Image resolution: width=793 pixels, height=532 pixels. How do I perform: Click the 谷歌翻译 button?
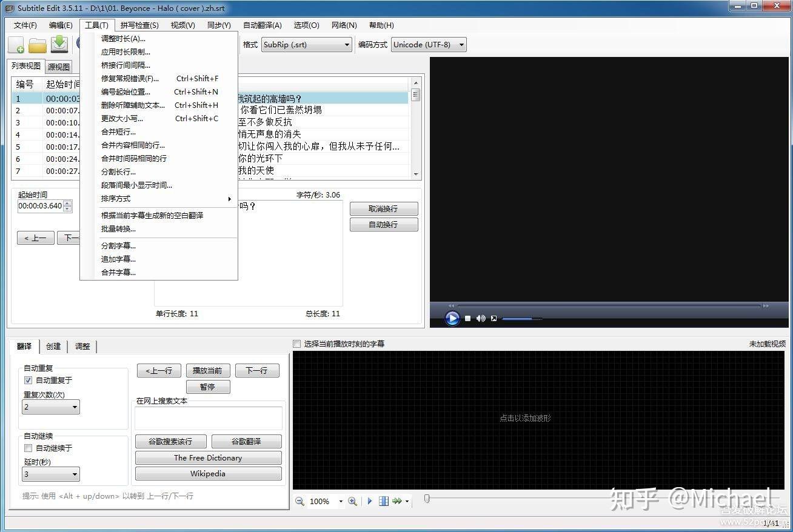[x=246, y=441]
